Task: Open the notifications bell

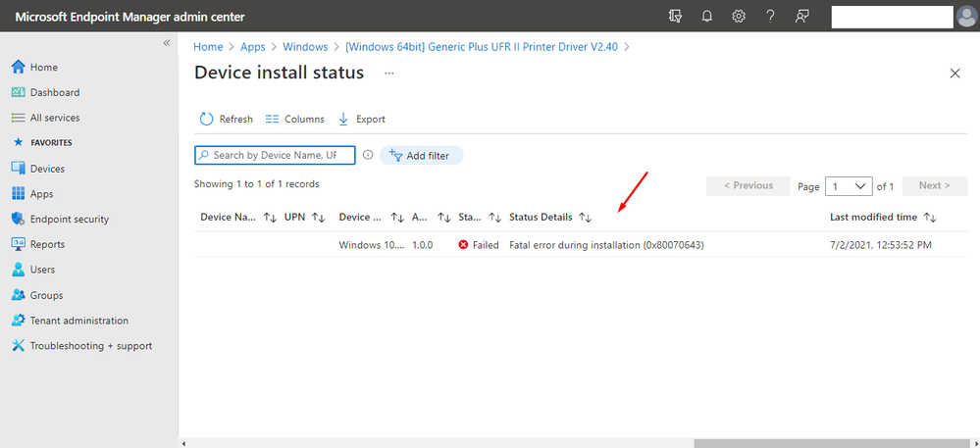Action: click(x=707, y=17)
